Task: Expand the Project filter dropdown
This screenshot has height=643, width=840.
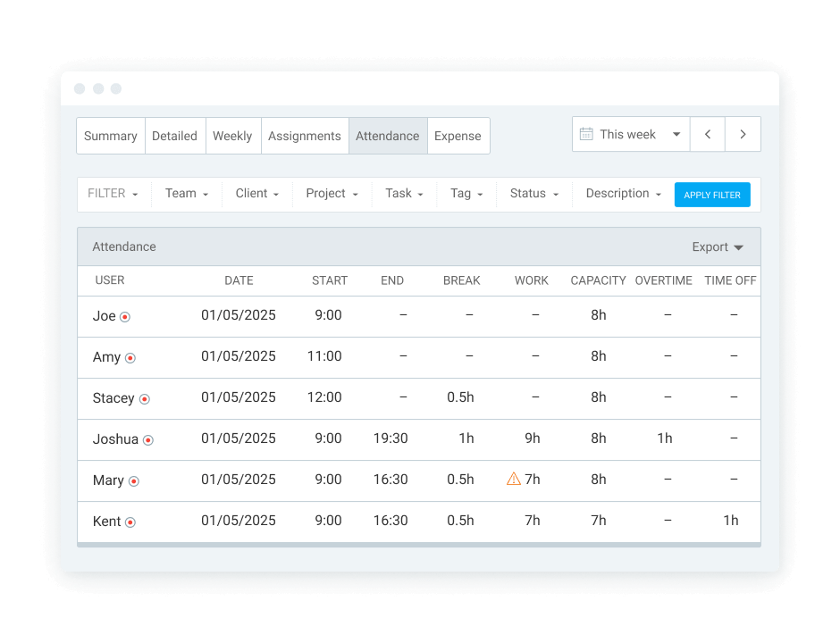Action: [x=332, y=194]
